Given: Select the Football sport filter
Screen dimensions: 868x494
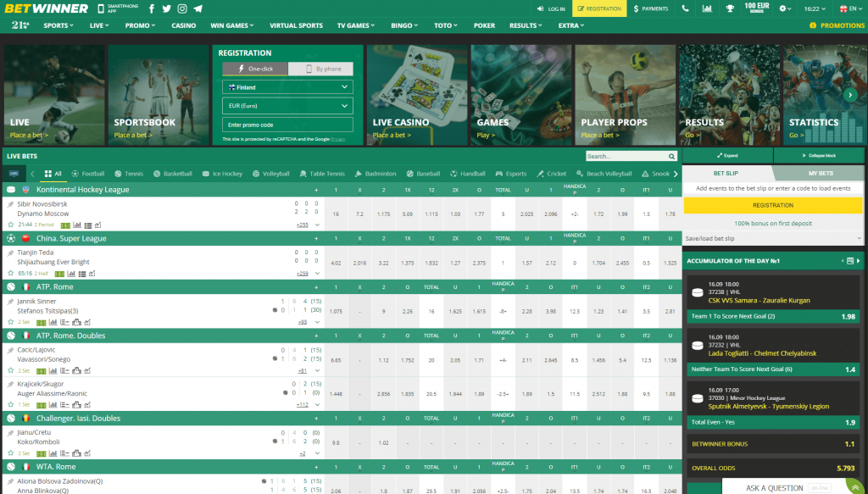Looking at the screenshot, I should tap(88, 174).
